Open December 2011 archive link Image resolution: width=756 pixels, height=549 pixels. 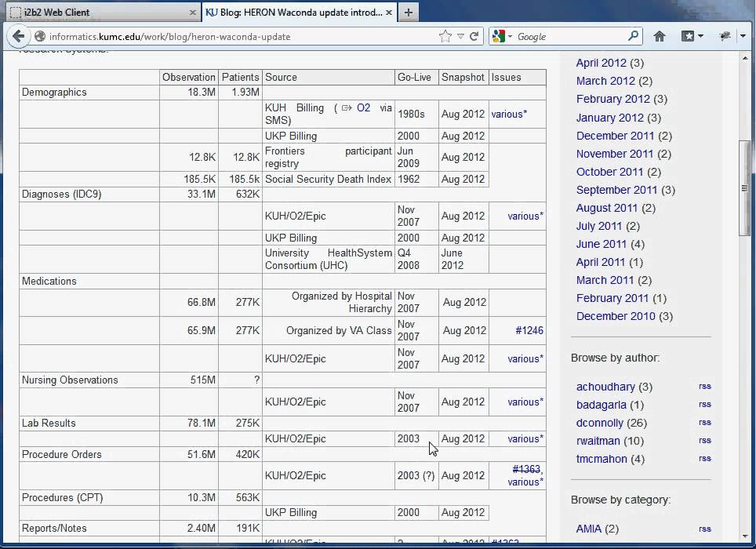[x=615, y=136]
